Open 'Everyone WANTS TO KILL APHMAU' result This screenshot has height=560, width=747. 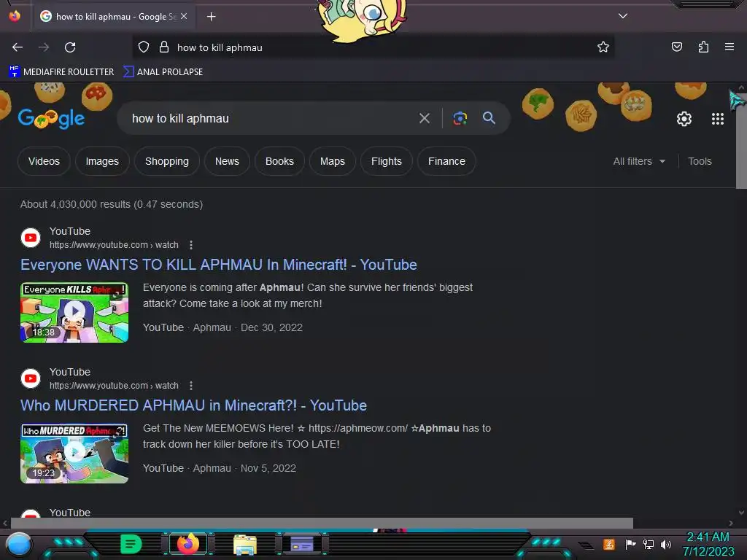click(219, 265)
